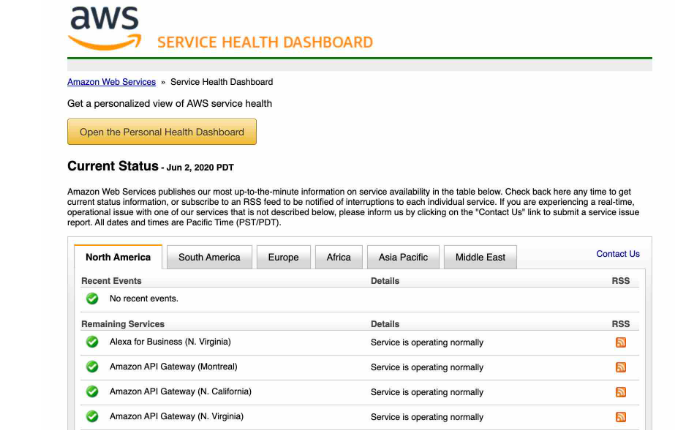Screen dimensions: 700x430
Task: Click green check for Alexa for Business
Action: (x=92, y=342)
